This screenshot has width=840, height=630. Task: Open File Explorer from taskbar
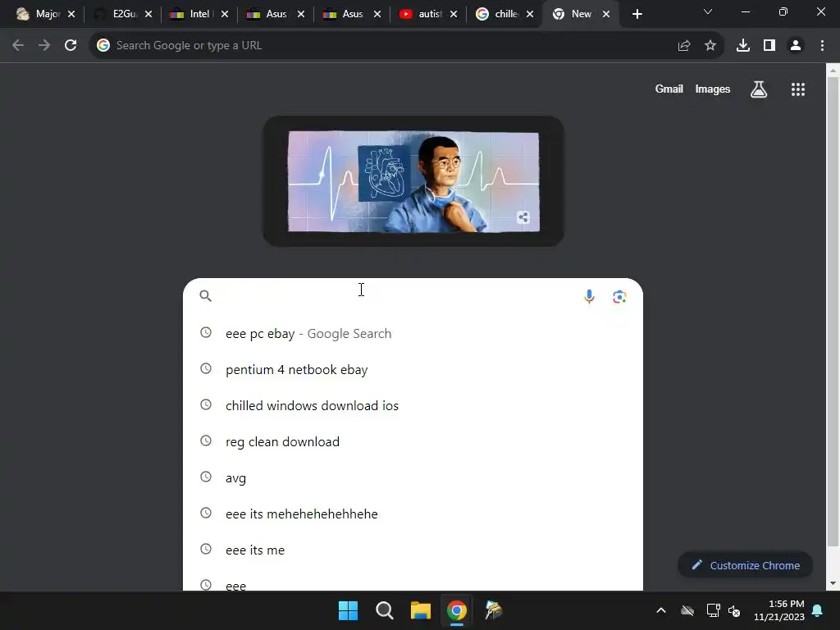(421, 610)
